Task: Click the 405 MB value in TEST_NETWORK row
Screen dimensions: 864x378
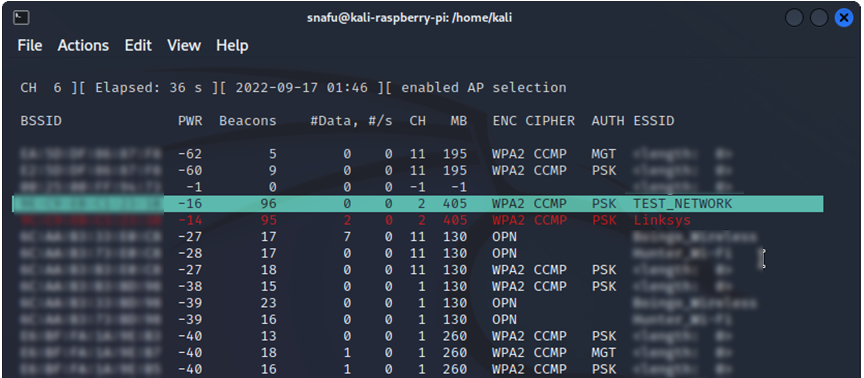Action: pyautogui.click(x=455, y=204)
